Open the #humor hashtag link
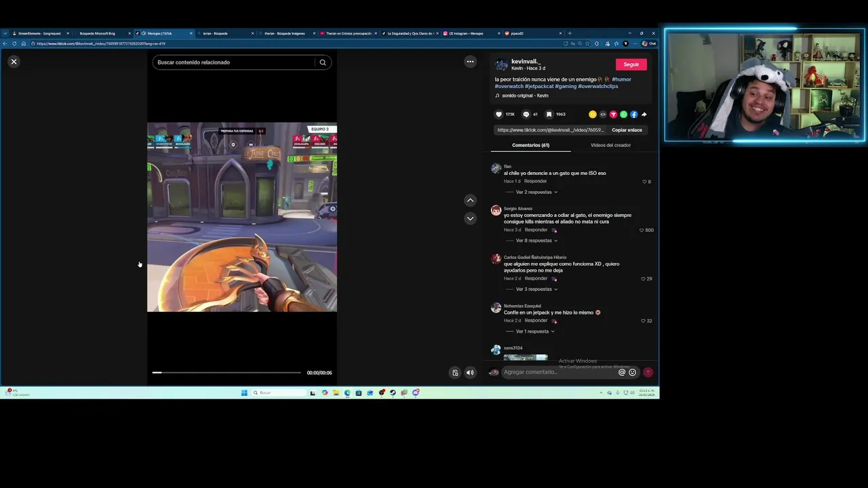Viewport: 868px width, 488px height. pyautogui.click(x=621, y=79)
